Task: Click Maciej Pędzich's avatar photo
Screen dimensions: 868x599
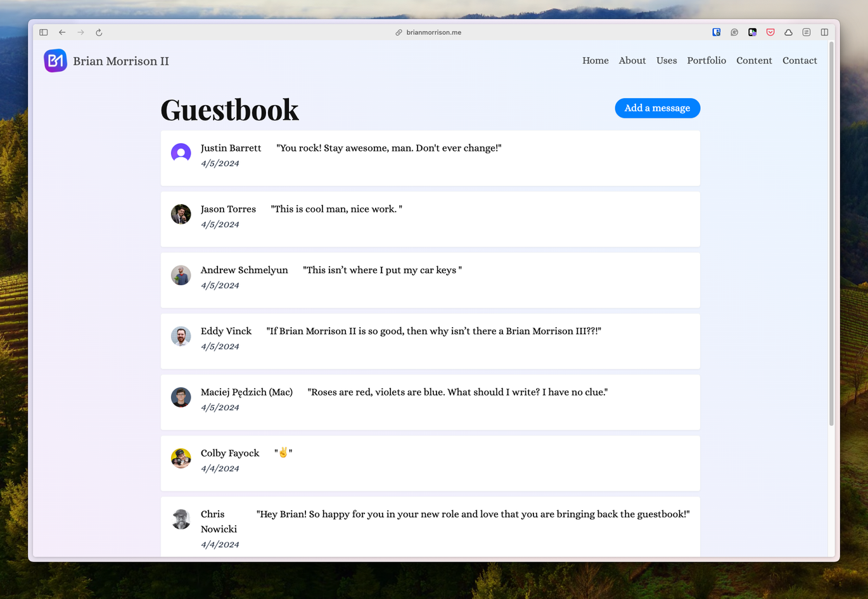Action: point(181,397)
